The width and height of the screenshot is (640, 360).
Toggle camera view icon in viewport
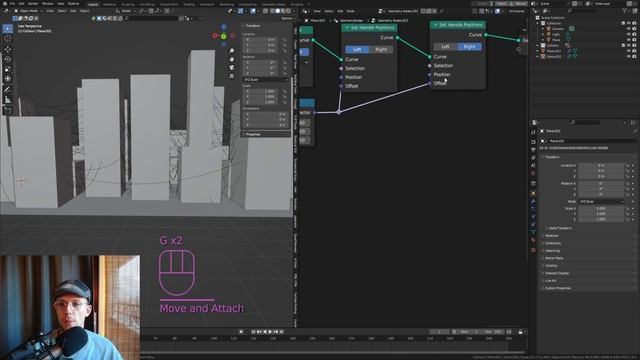pos(232,67)
